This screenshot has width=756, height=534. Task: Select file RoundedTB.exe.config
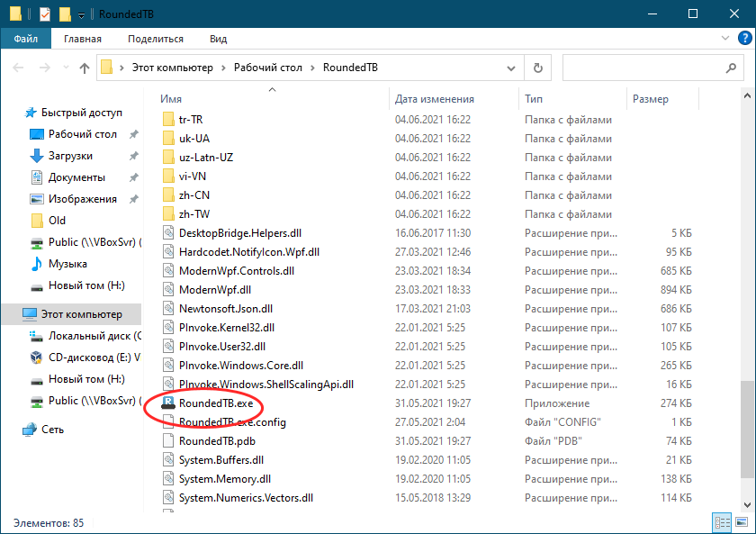coord(232,422)
